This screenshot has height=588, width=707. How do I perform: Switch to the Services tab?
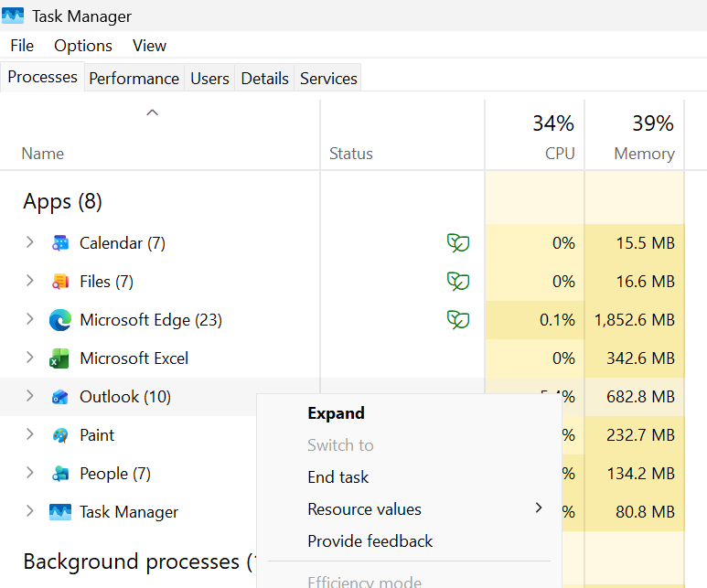[x=328, y=79]
